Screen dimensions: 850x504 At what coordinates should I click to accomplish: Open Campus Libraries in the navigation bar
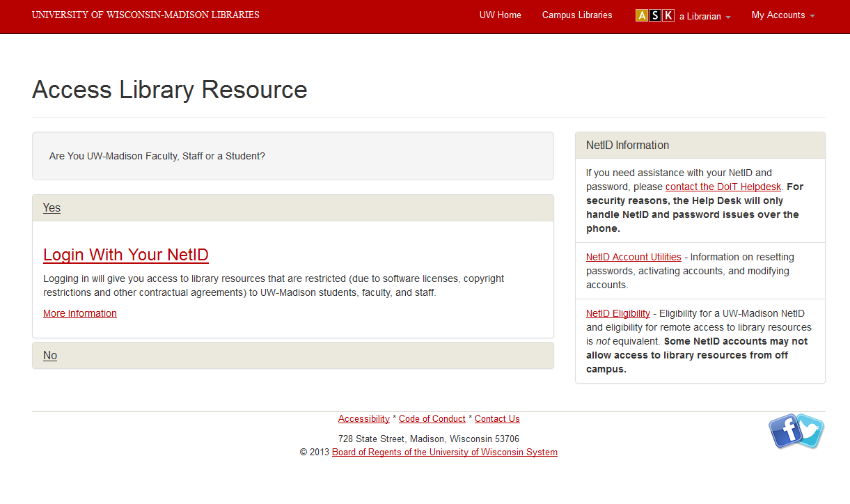[x=577, y=15]
